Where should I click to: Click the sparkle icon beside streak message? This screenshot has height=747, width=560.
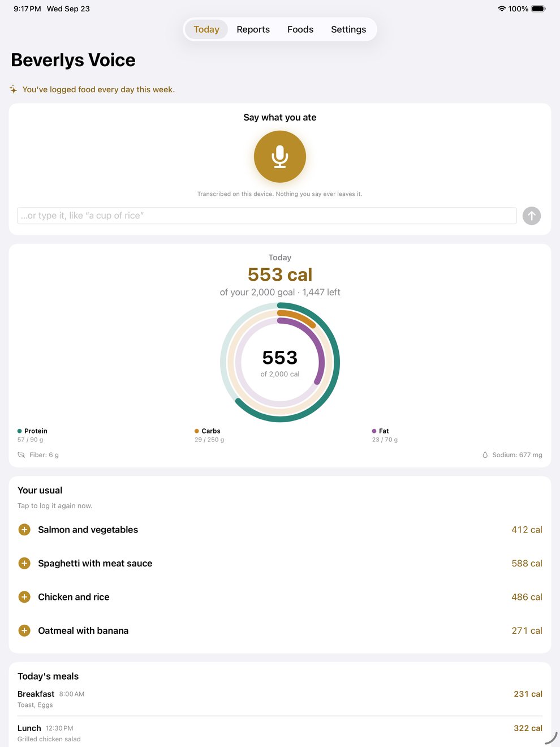pyautogui.click(x=13, y=89)
